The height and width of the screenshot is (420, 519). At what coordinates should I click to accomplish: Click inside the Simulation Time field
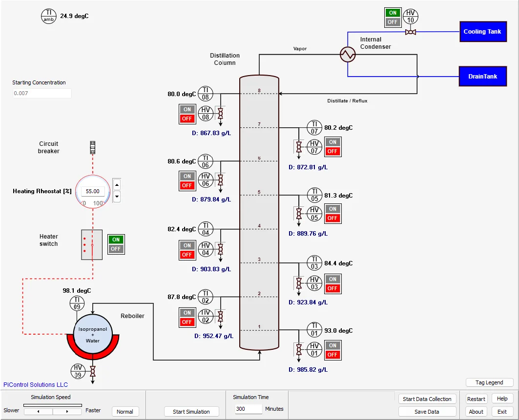248,409
